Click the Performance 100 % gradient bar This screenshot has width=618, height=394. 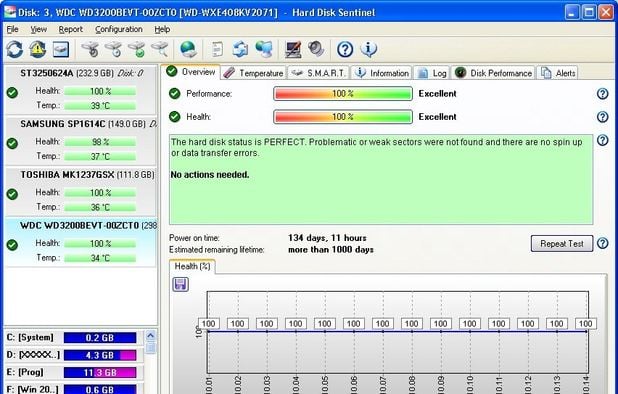(x=343, y=94)
